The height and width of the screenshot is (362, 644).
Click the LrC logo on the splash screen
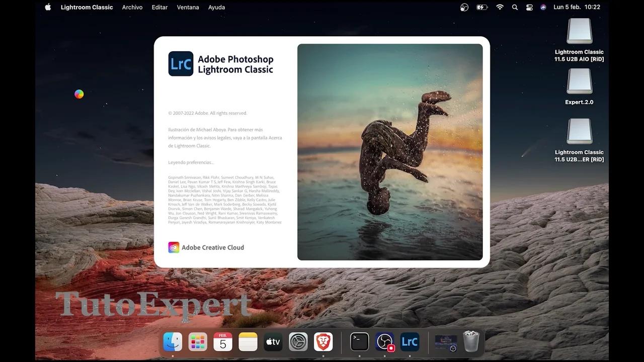point(181,64)
